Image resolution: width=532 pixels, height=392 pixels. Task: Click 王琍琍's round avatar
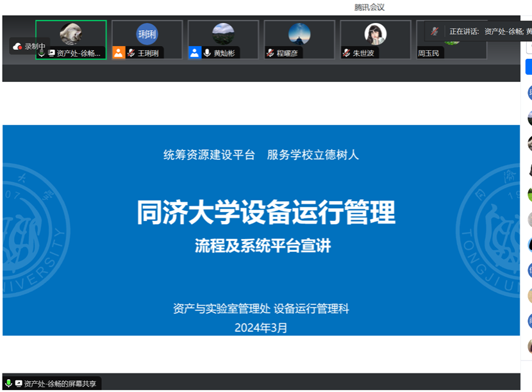tap(147, 33)
